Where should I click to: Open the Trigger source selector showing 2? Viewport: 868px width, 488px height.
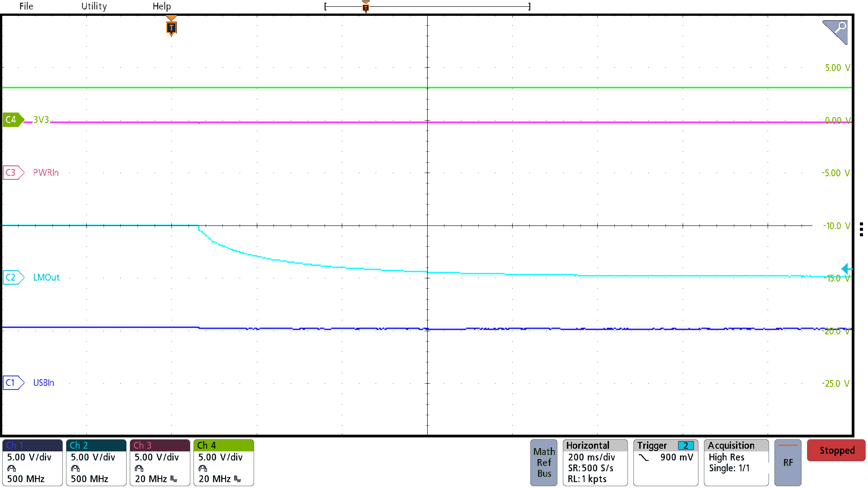pyautogui.click(x=685, y=445)
